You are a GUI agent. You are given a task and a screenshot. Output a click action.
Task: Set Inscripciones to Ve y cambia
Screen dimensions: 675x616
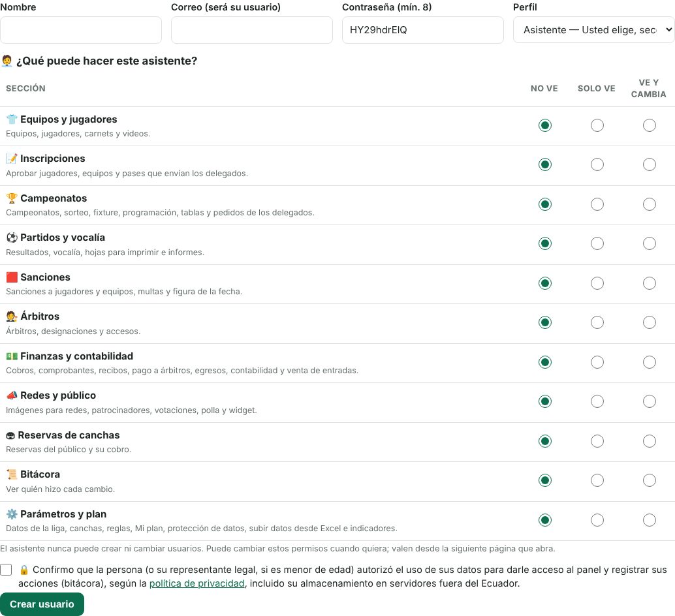pyautogui.click(x=649, y=164)
